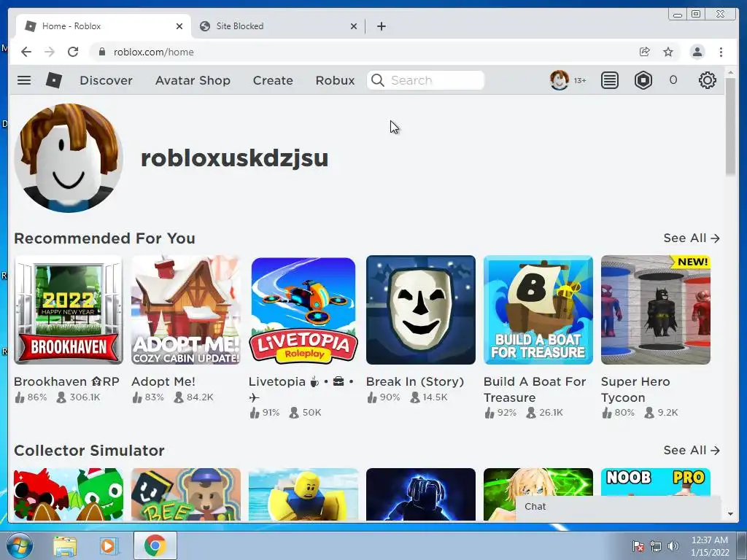Viewport: 747px width, 560px height.
Task: Open the Break In (Story) mask thumbnail
Action: click(x=421, y=310)
